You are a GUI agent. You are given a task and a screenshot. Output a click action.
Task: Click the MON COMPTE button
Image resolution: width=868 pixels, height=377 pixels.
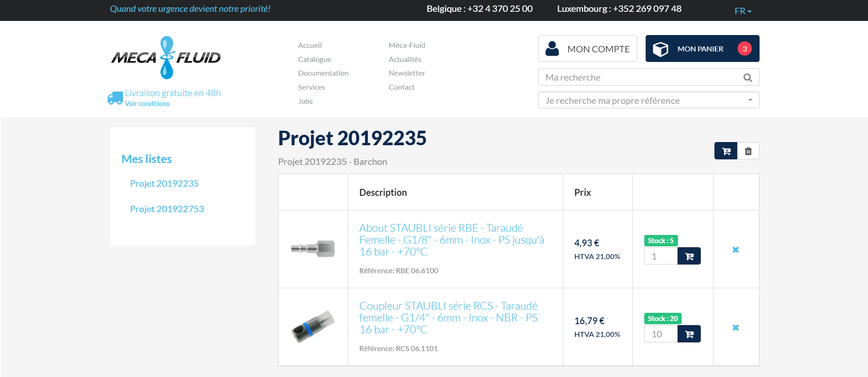(x=588, y=49)
